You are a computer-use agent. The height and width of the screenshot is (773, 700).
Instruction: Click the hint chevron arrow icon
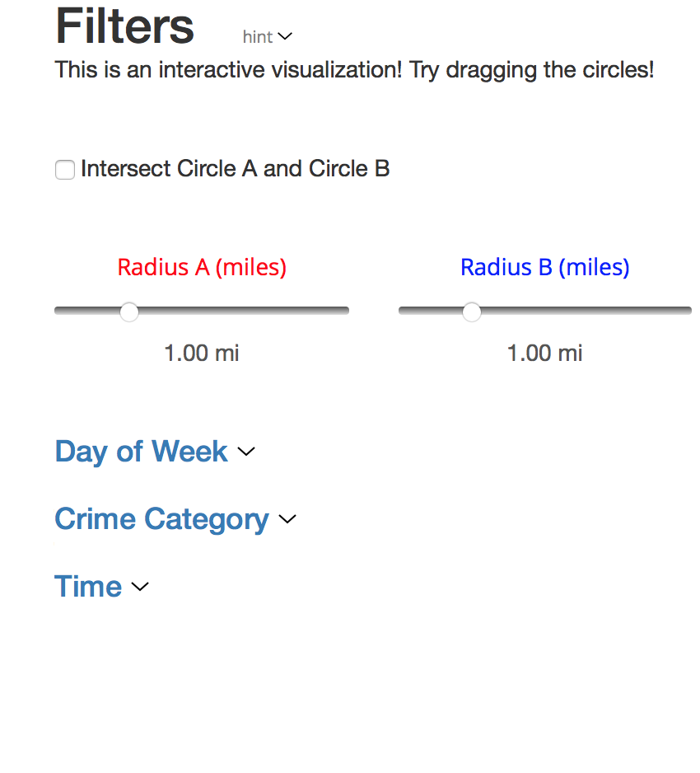tap(285, 36)
